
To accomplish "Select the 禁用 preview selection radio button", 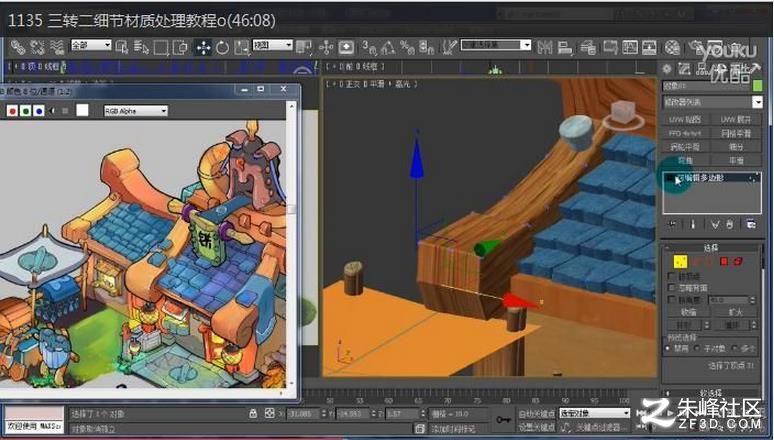I will coord(668,348).
